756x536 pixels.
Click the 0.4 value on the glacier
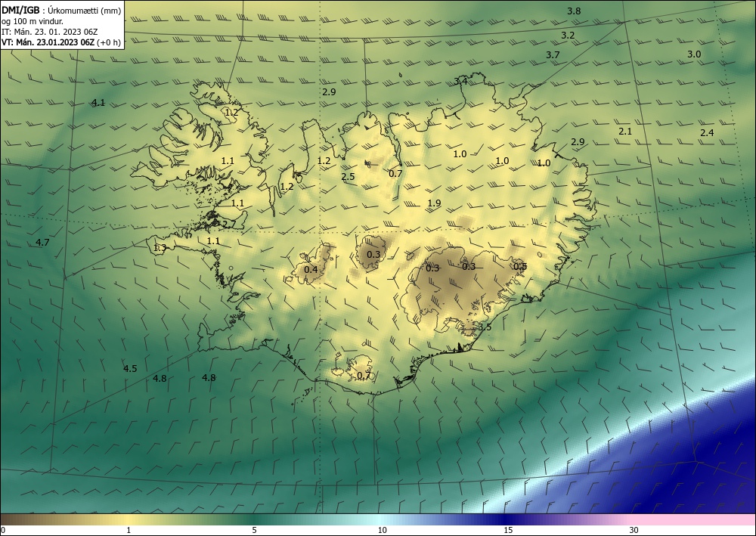[311, 269]
